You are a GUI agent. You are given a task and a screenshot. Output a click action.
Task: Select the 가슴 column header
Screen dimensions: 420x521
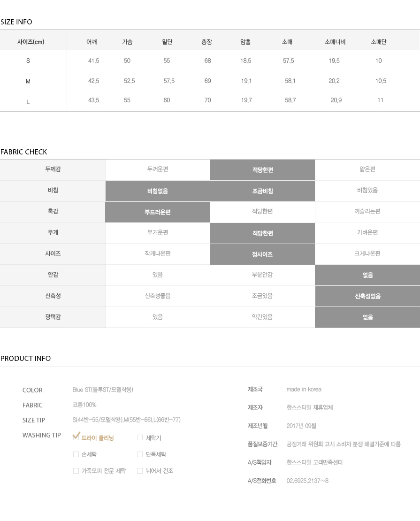point(127,42)
